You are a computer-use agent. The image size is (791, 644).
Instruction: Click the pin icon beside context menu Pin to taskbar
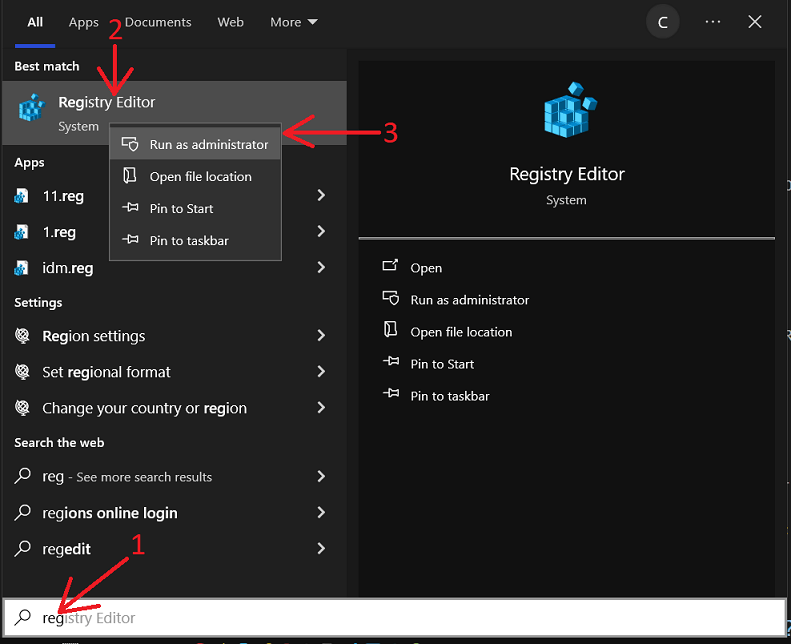(130, 240)
